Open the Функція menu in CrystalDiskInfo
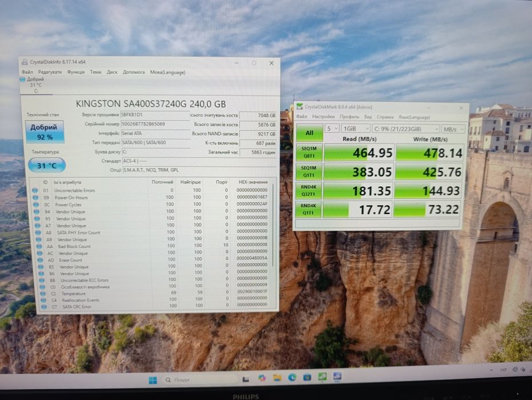 pos(76,72)
